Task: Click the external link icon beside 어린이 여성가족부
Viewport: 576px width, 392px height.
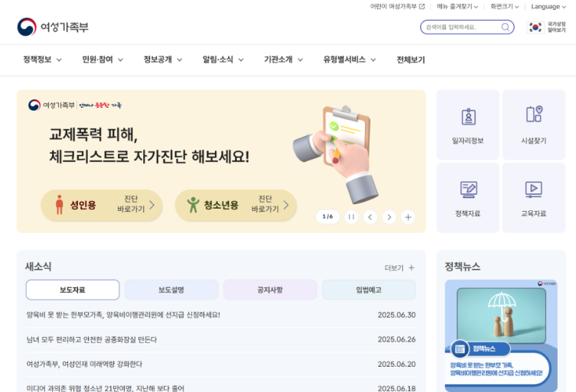Action: tap(421, 7)
